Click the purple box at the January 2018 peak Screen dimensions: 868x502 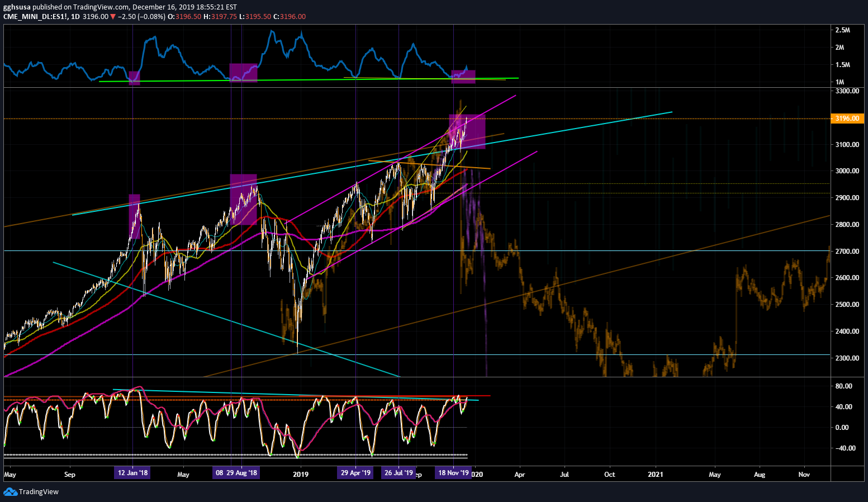click(x=134, y=216)
